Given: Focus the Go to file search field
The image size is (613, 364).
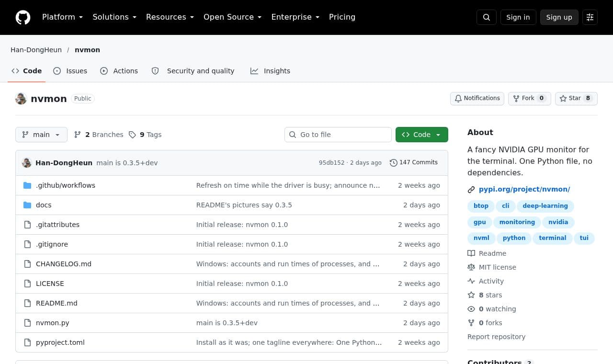Looking at the screenshot, I should pyautogui.click(x=338, y=135).
